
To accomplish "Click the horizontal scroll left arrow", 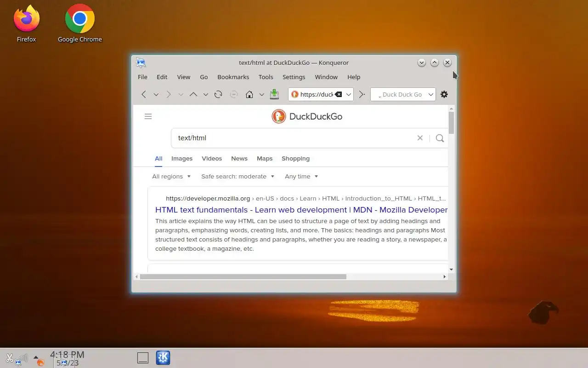I will pos(136,276).
